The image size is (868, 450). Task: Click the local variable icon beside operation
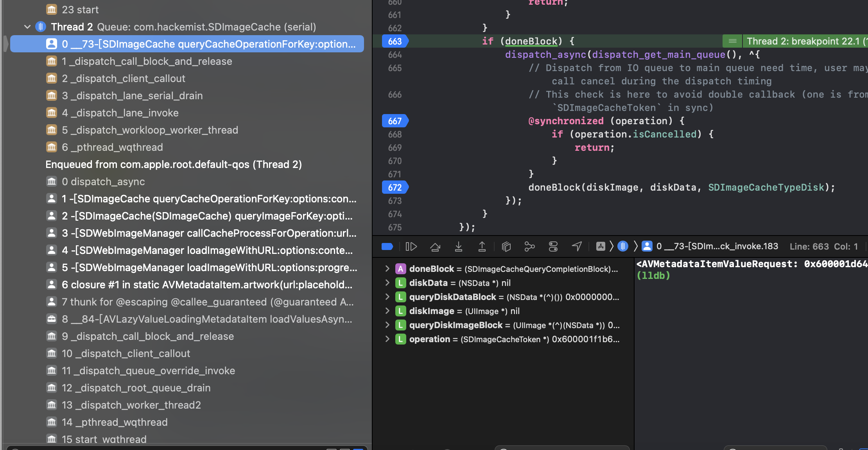(x=400, y=339)
